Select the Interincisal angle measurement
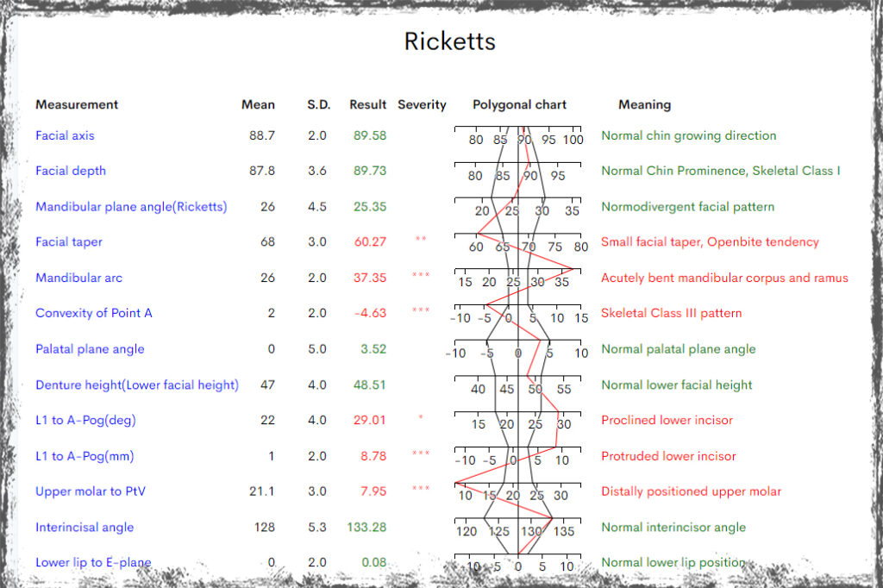The image size is (883, 588). 84,527
